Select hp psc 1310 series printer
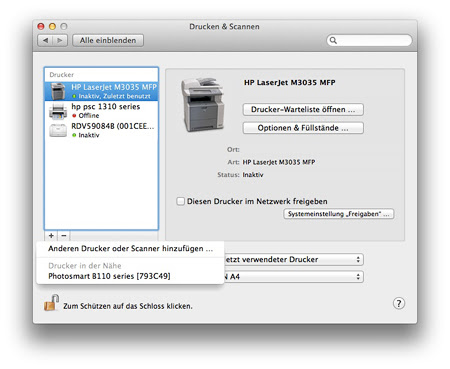Image resolution: width=450 pixels, height=369 pixels. pos(101,111)
